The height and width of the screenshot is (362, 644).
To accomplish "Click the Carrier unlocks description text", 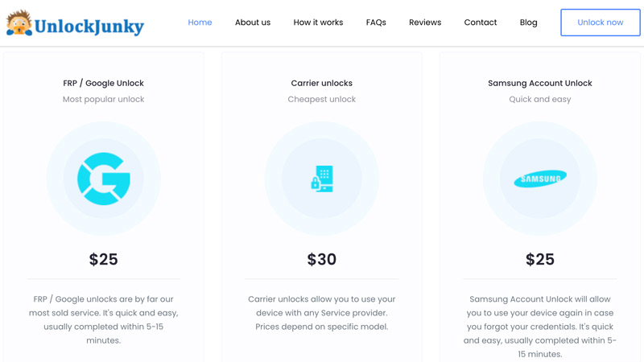I will click(322, 313).
